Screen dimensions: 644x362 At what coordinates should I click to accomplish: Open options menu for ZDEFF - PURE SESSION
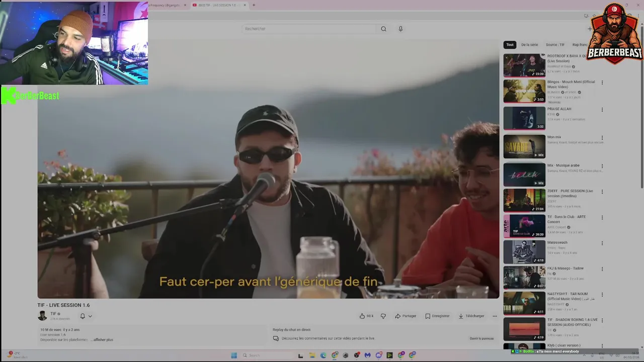(602, 192)
